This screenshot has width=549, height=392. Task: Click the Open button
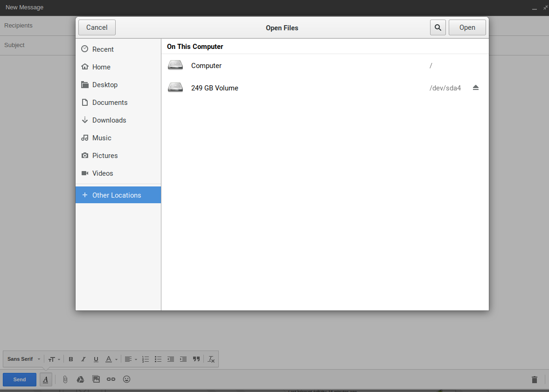[467, 28]
